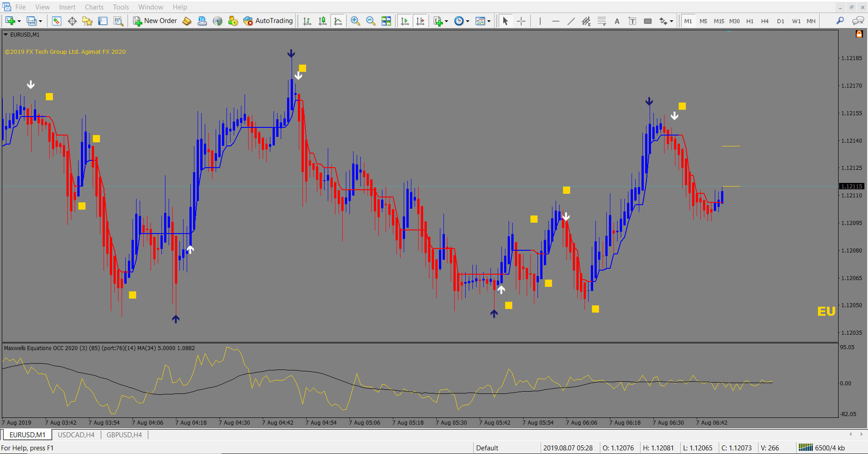
Task: Tile windows with the grid icon
Action: [386, 21]
